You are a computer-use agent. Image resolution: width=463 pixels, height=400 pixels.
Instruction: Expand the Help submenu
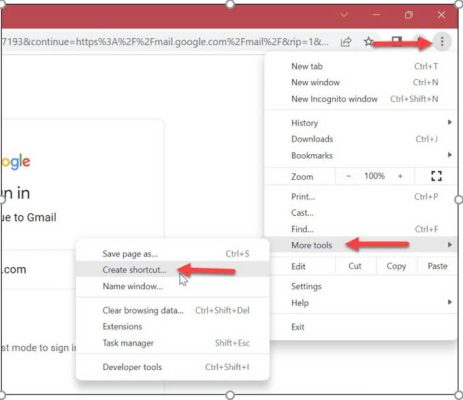click(362, 303)
